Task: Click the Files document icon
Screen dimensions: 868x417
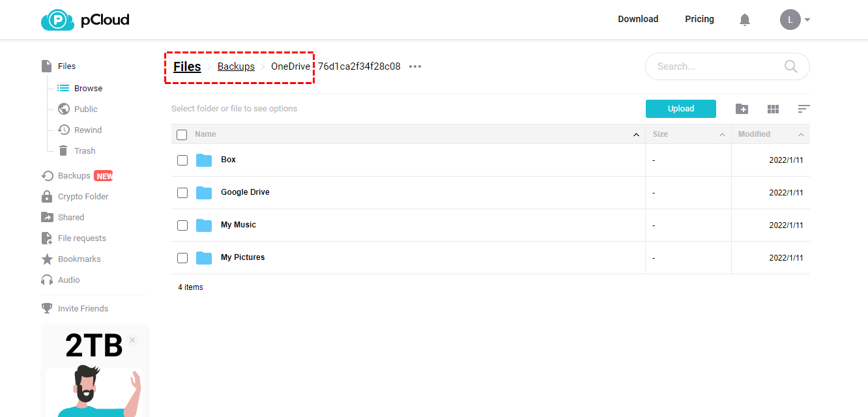Action: pos(46,66)
